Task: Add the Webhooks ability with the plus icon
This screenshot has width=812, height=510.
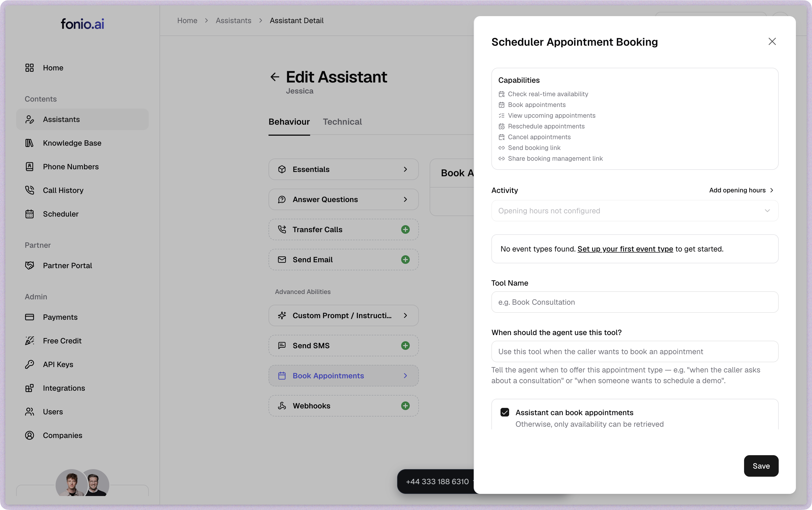Action: [x=405, y=406]
